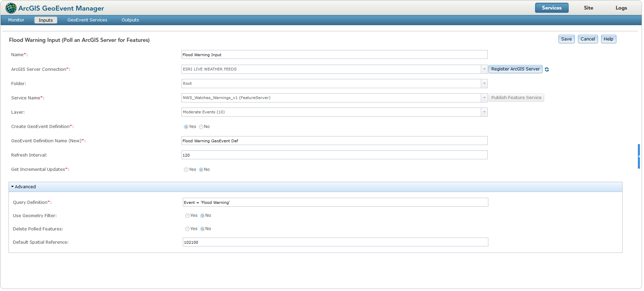Click into the Name input field
644x291 pixels.
coord(334,55)
